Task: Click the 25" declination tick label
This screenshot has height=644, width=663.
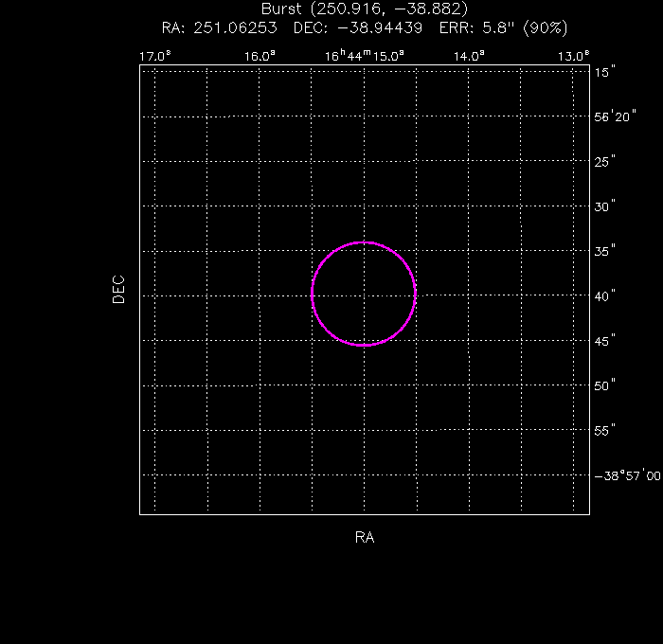Action: tap(604, 162)
